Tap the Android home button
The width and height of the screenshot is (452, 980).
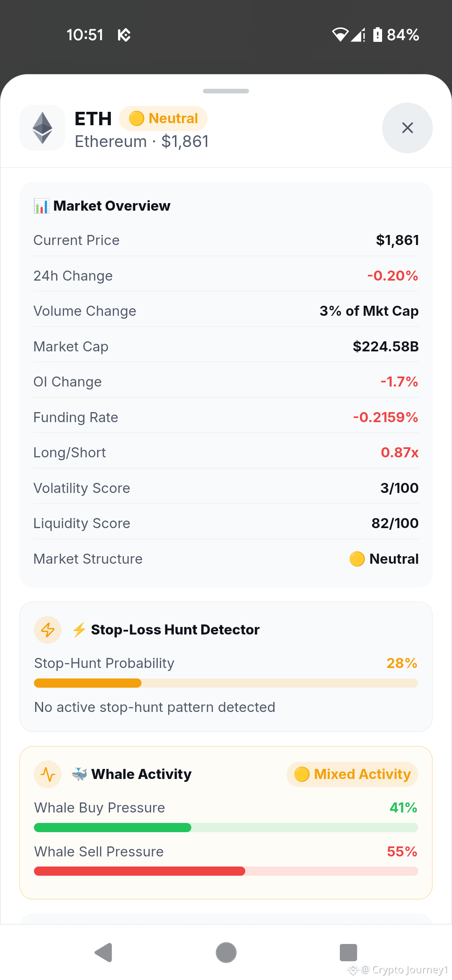pyautogui.click(x=226, y=953)
